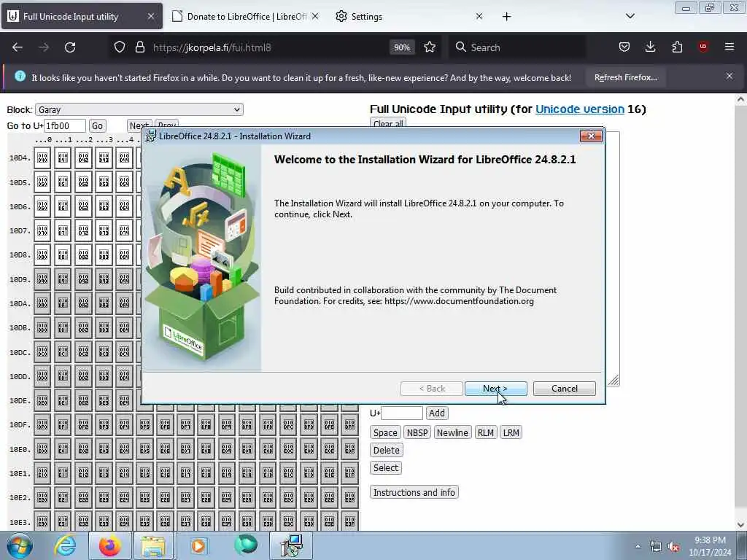The height and width of the screenshot is (560, 747).
Task: Open the Firefox downloads panel
Action: point(650,47)
